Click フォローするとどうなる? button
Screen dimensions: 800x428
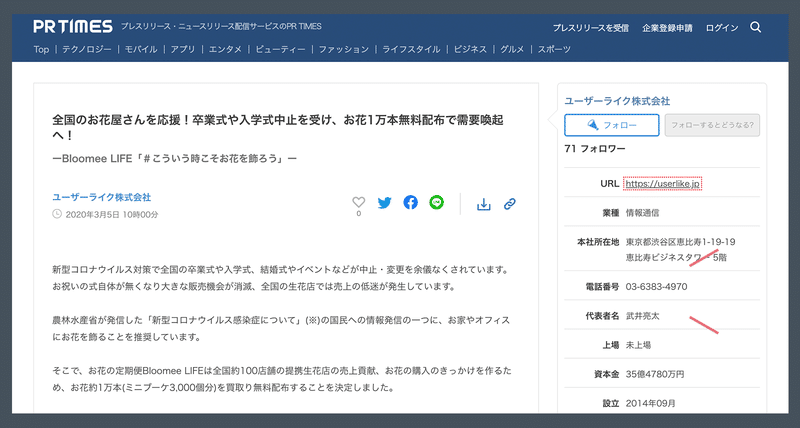(712, 125)
